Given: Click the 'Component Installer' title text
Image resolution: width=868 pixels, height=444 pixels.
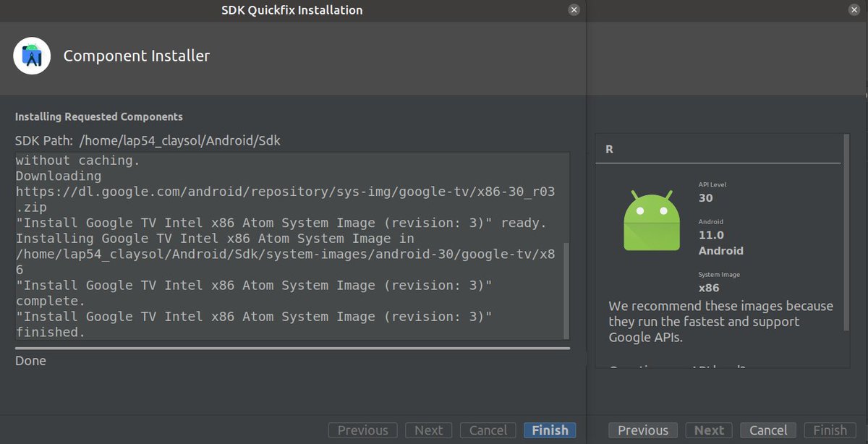Looking at the screenshot, I should coord(137,56).
